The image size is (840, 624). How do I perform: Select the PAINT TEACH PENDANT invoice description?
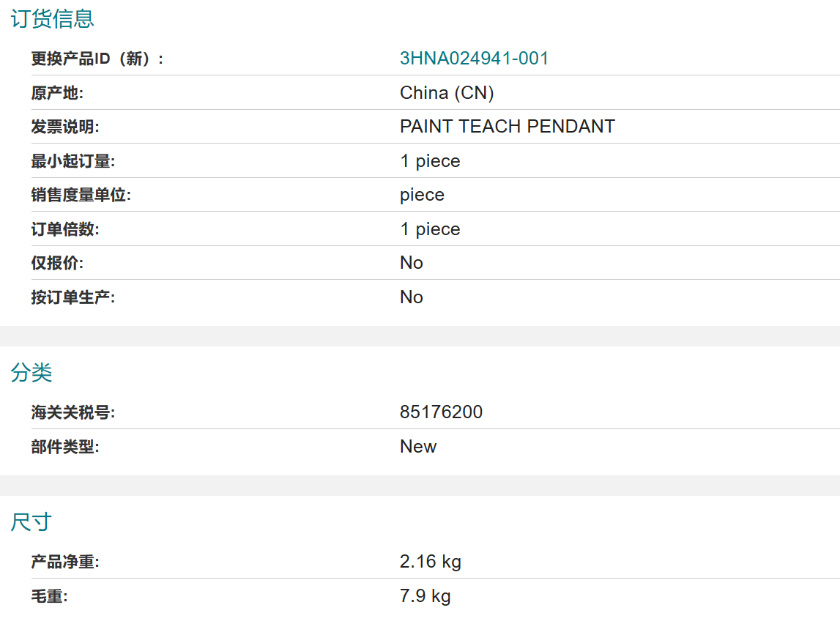(x=508, y=127)
